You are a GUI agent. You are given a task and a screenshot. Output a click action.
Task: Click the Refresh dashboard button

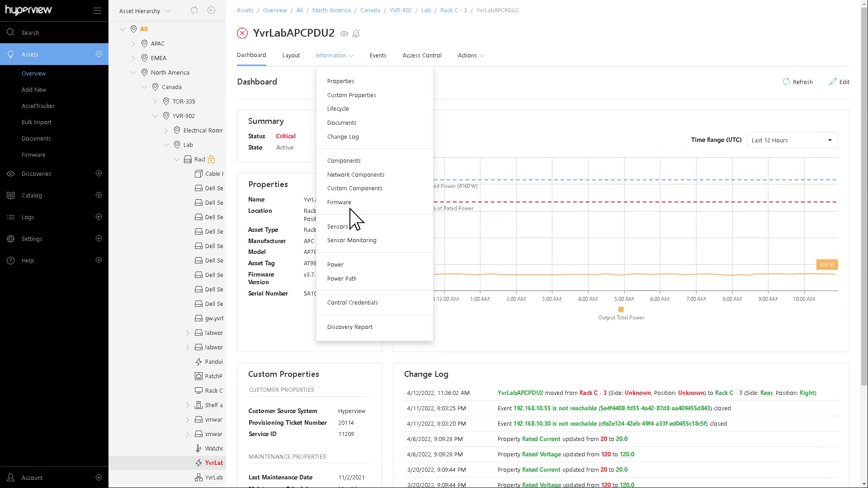point(797,82)
